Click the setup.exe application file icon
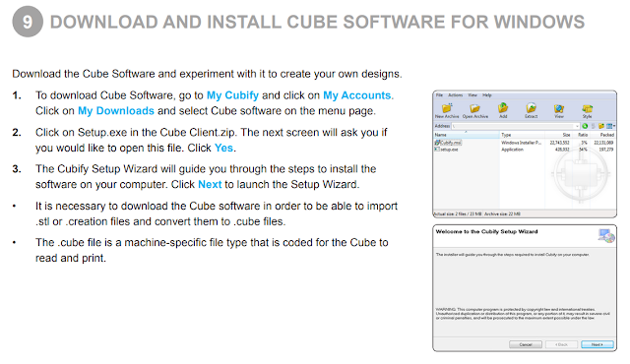630x364 pixels. pos(437,149)
